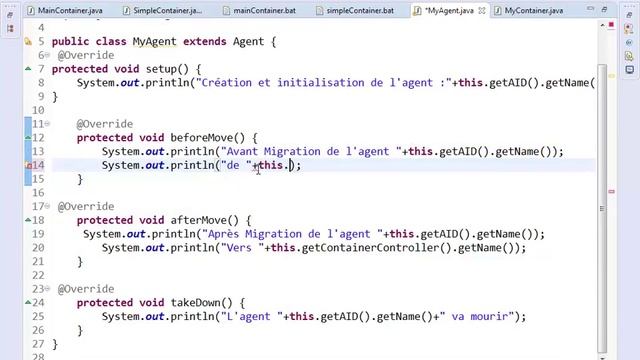Click the class name MyAgent on line 5

[155, 42]
